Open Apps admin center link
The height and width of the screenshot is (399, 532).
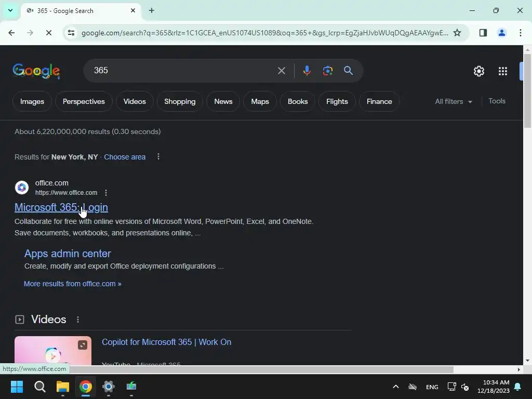click(68, 254)
